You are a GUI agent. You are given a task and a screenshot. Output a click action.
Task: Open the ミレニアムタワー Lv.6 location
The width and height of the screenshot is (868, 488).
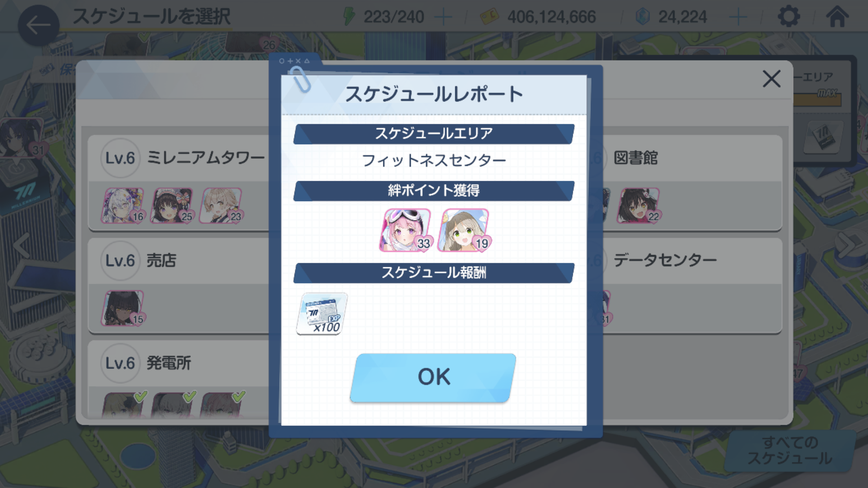click(179, 183)
